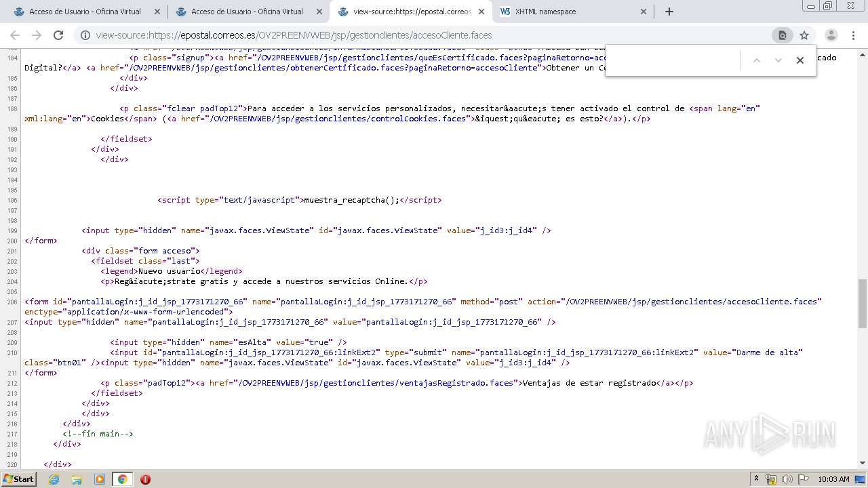This screenshot has width=868, height=488.
Task: Click the Chrome taskbar icon
Action: (122, 479)
